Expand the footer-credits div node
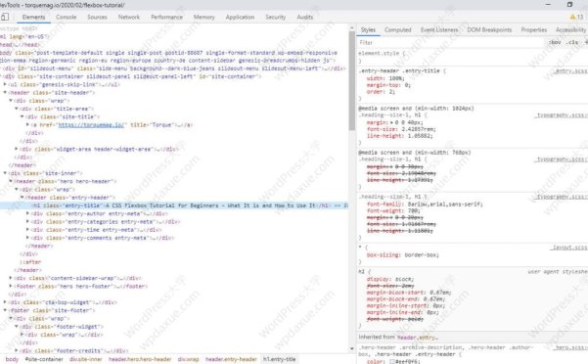Viewport: 588px width, 364px height. pyautogui.click(x=16, y=351)
